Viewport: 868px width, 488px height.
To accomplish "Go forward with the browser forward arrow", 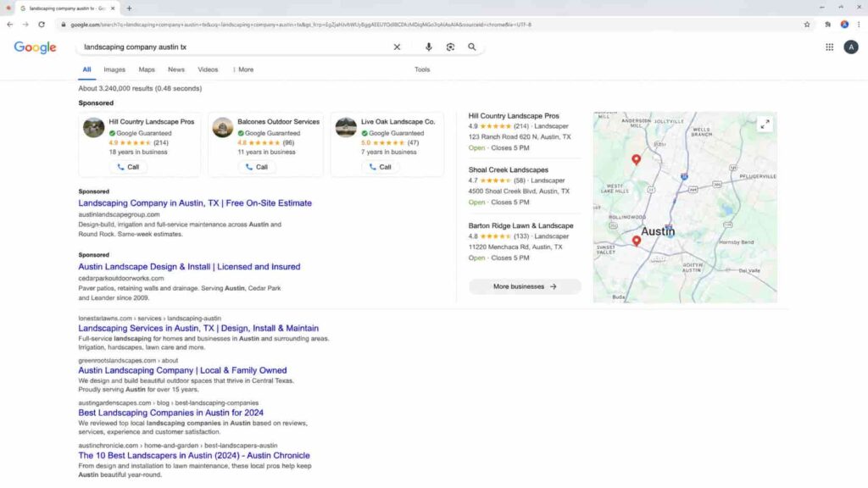I will (x=25, y=25).
